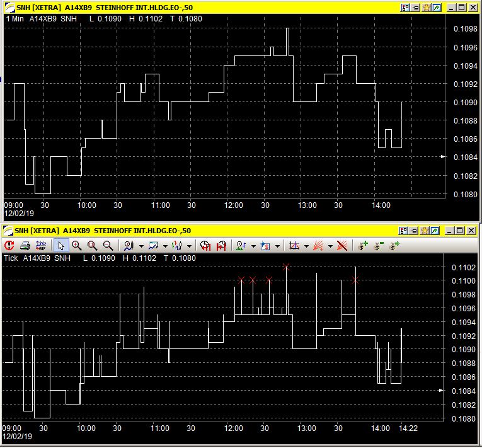482x448 pixels.
Task: Click the 'Tick' interval label in lower chart
Action: [11, 258]
